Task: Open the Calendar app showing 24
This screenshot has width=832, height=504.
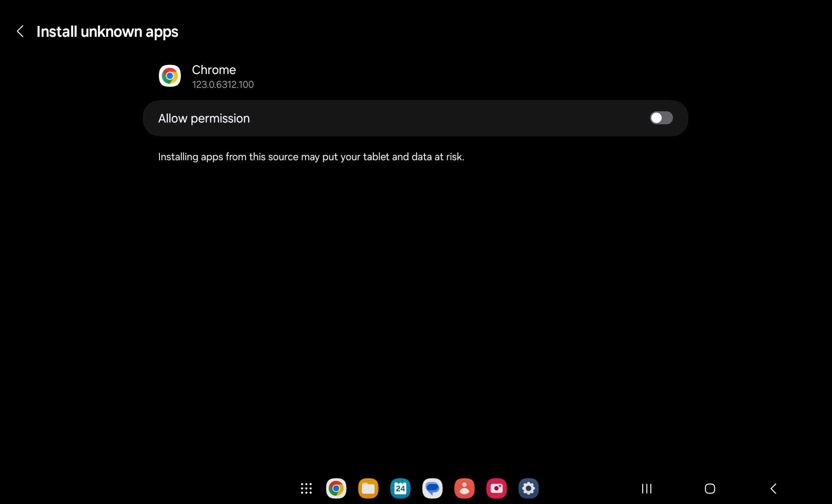Action: click(x=400, y=488)
